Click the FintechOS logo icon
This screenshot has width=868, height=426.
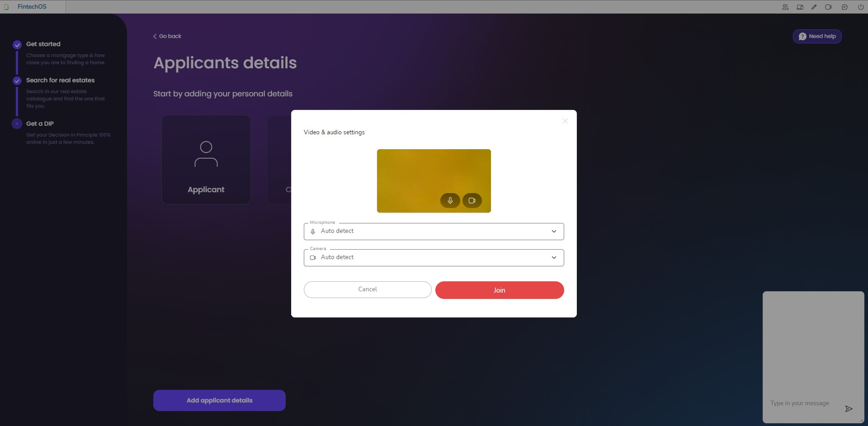coord(6,7)
